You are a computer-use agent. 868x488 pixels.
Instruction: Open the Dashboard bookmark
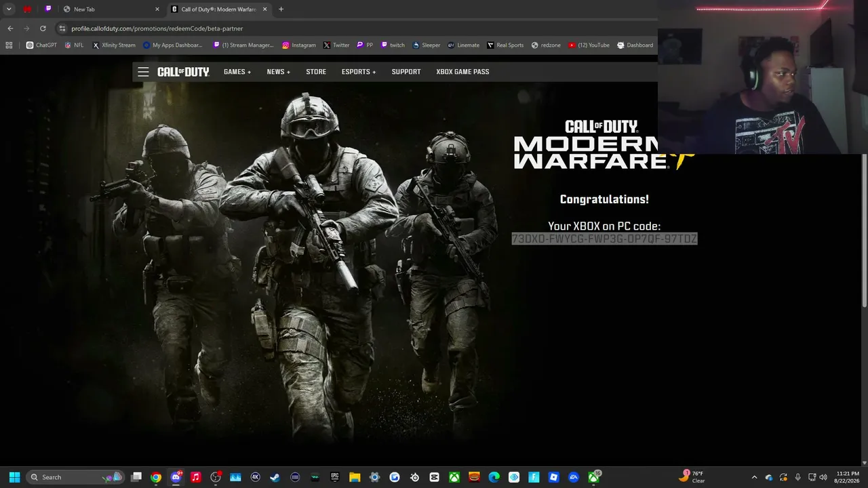coord(635,45)
